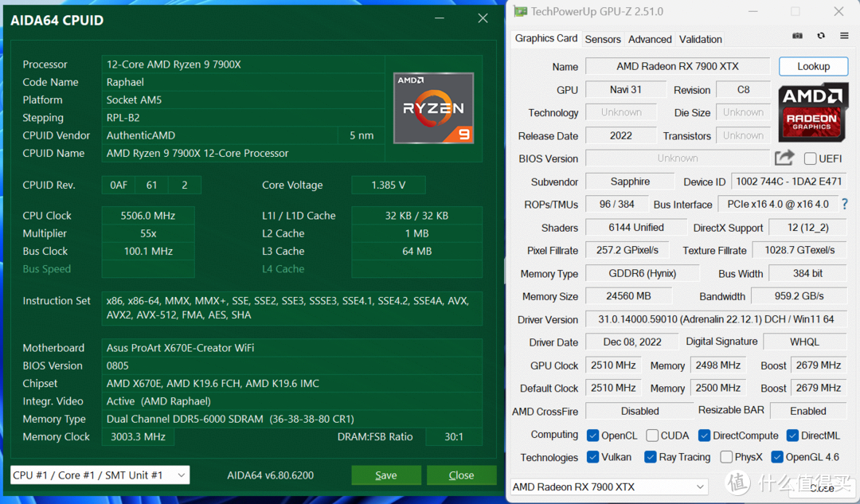Click the GPU-Z title bar app icon
Image resolution: width=860 pixels, height=504 pixels.
[520, 11]
